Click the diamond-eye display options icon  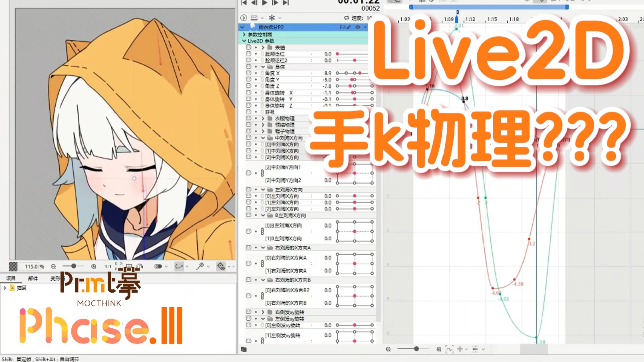pyautogui.click(x=221, y=266)
